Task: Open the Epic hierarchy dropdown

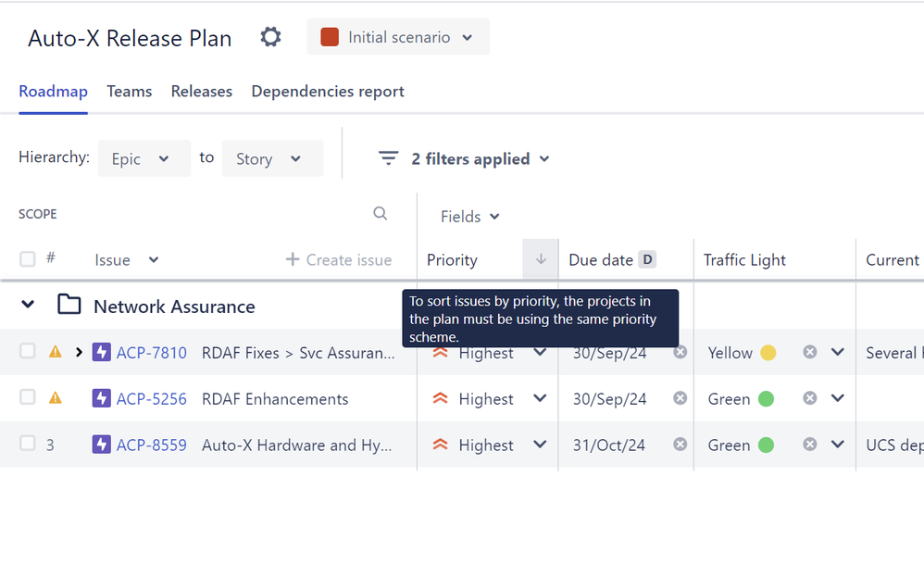Action: [x=144, y=158]
